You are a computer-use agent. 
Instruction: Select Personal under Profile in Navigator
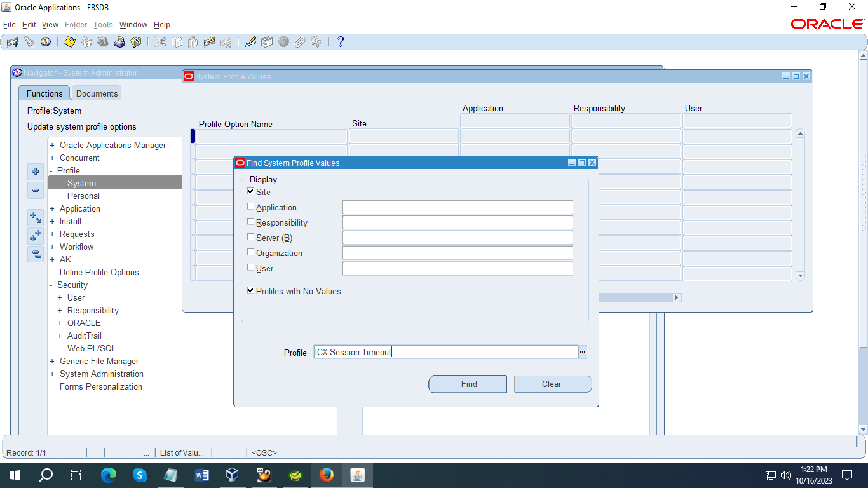[83, 196]
